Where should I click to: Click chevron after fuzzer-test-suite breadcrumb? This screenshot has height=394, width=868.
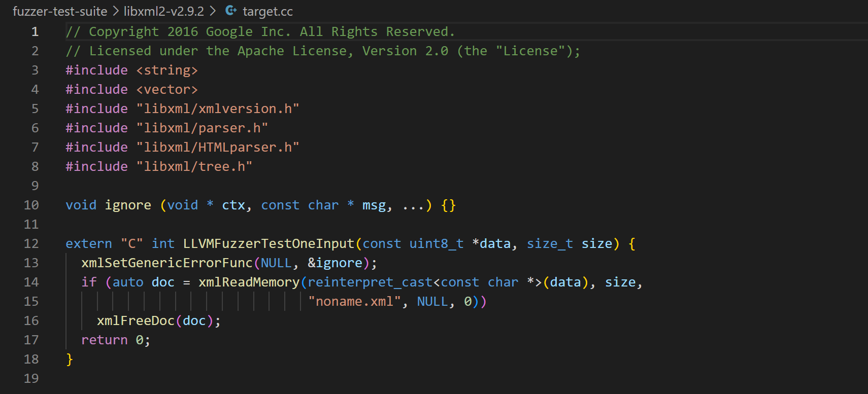[116, 11]
